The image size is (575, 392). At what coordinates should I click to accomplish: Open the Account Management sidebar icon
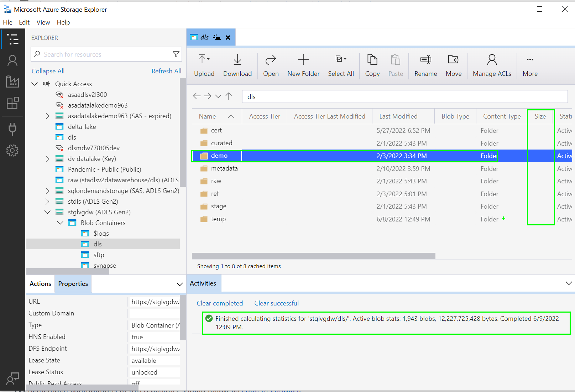pyautogui.click(x=12, y=61)
